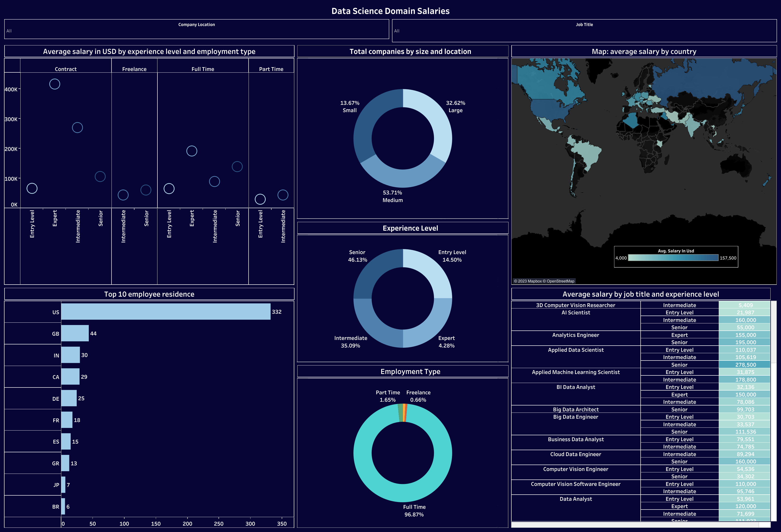Select the Contract Expert bubble in scatter chart
The width and height of the screenshot is (781, 532).
coord(54,84)
